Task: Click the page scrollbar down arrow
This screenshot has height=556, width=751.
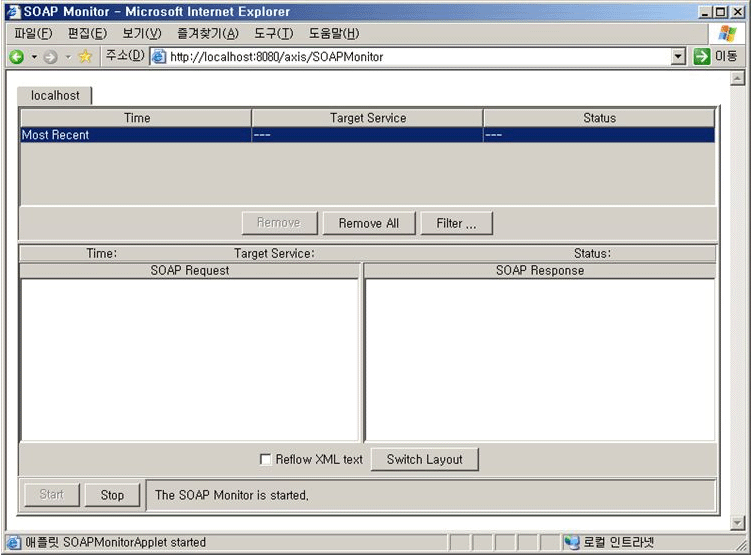Action: (x=738, y=523)
